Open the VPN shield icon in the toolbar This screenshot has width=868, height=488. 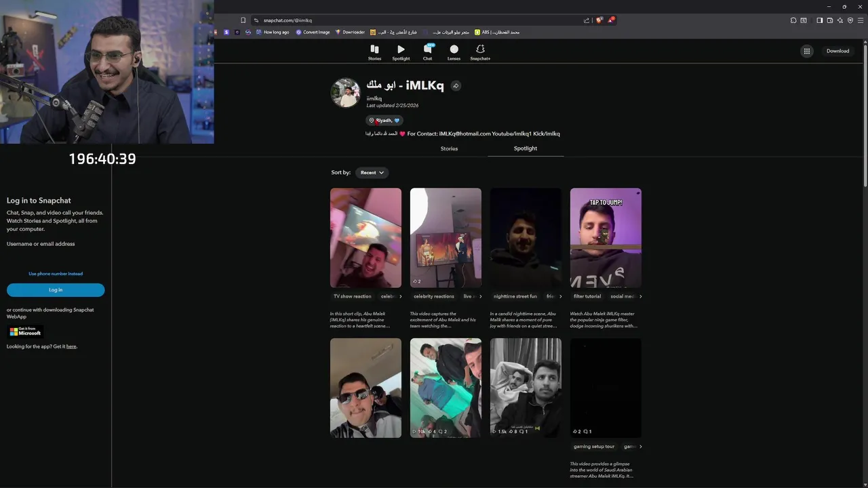click(x=850, y=20)
